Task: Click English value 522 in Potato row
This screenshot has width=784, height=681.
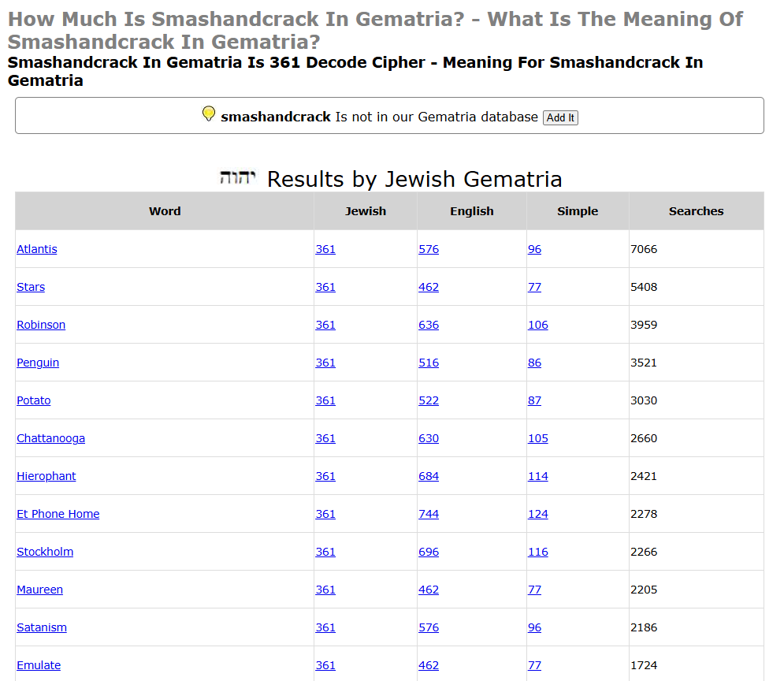Action: click(x=429, y=400)
